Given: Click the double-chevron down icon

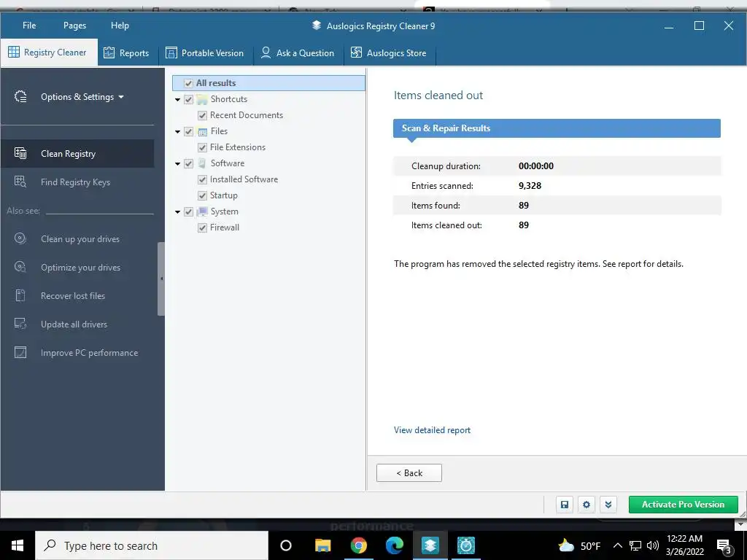Looking at the screenshot, I should (x=608, y=505).
